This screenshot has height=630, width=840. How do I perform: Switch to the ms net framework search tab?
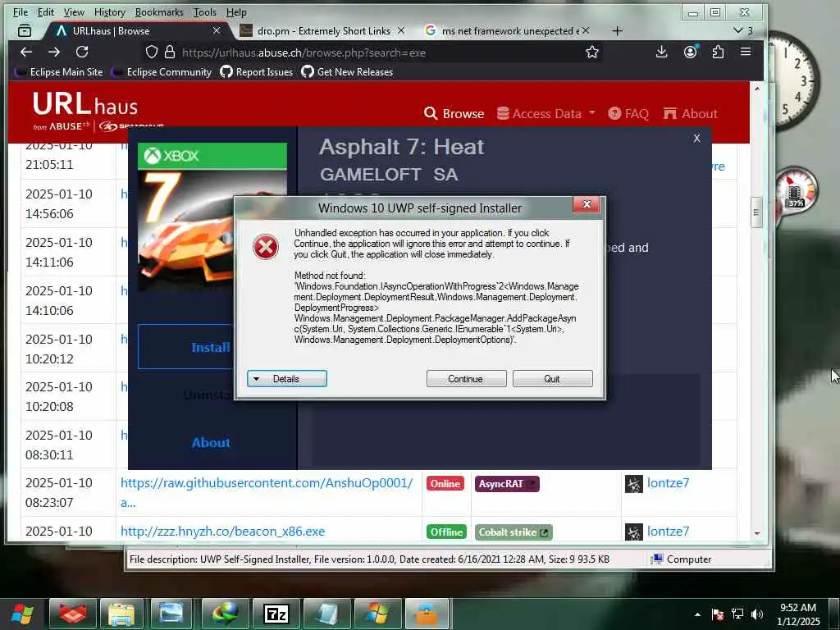tap(509, 31)
